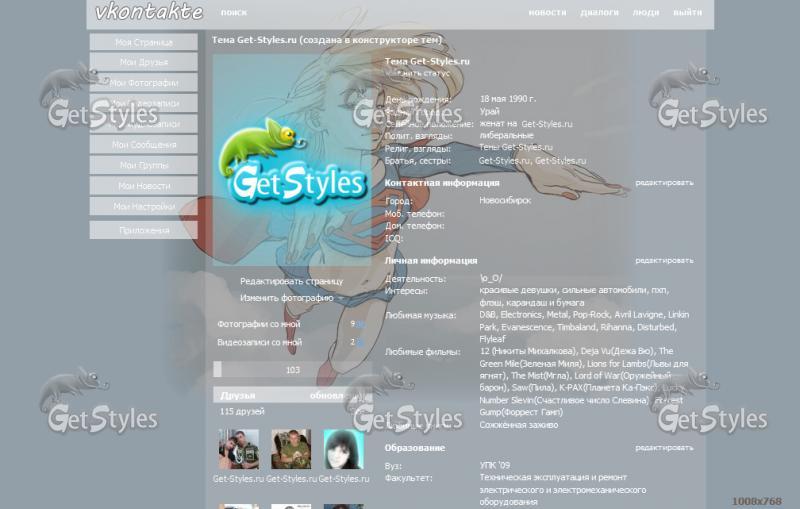
Task: Open Мои Группы sidebar item
Action: tap(143, 165)
